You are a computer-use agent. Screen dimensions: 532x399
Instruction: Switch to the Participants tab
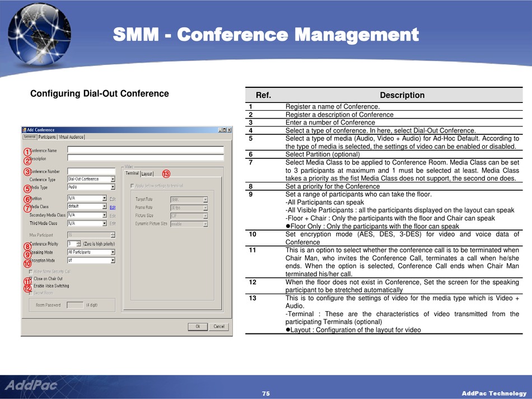click(47, 137)
